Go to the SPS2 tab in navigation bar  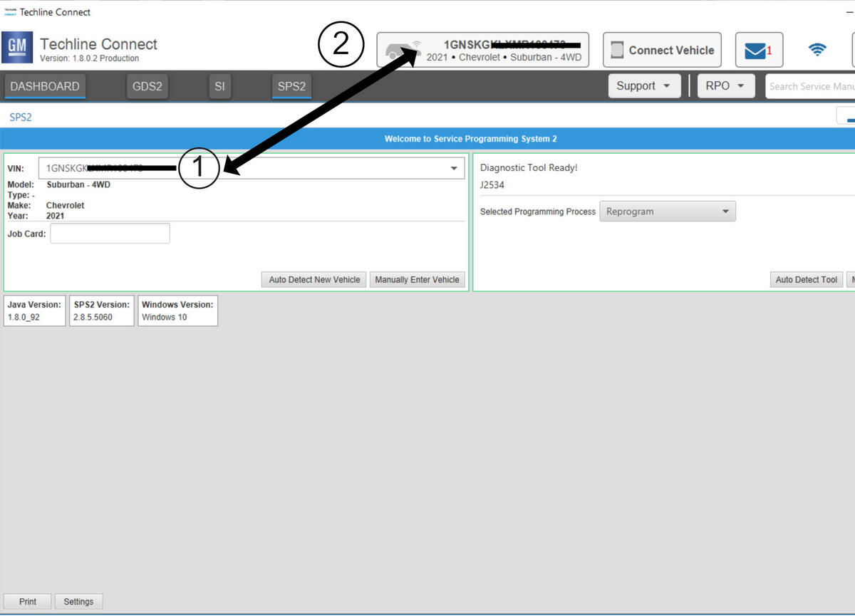pos(291,86)
